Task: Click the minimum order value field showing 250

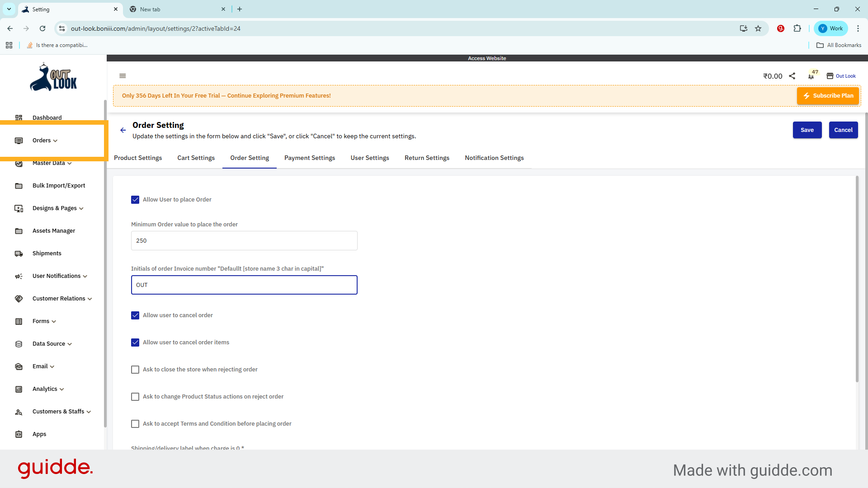Action: click(x=244, y=240)
